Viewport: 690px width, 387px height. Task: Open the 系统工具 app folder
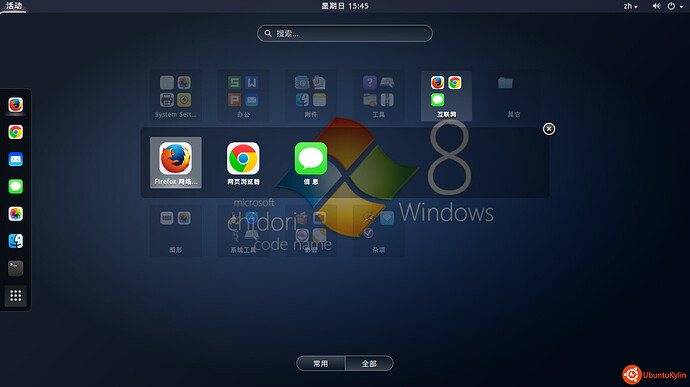(243, 231)
